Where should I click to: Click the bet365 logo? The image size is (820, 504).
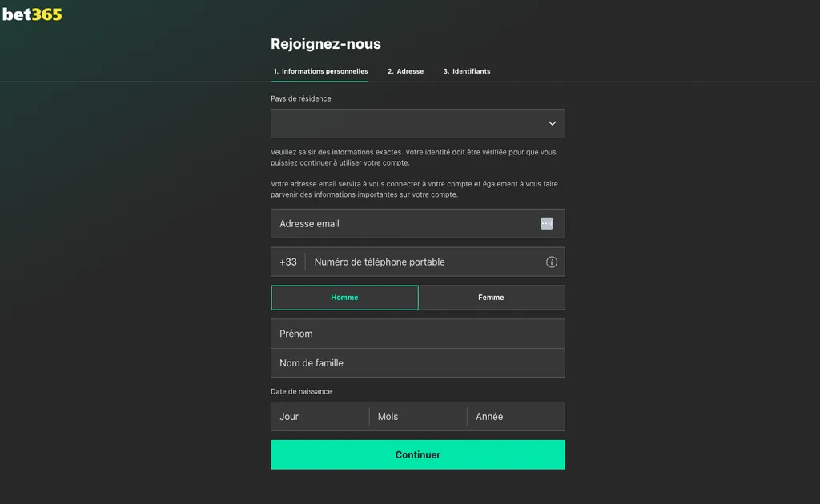tap(31, 14)
